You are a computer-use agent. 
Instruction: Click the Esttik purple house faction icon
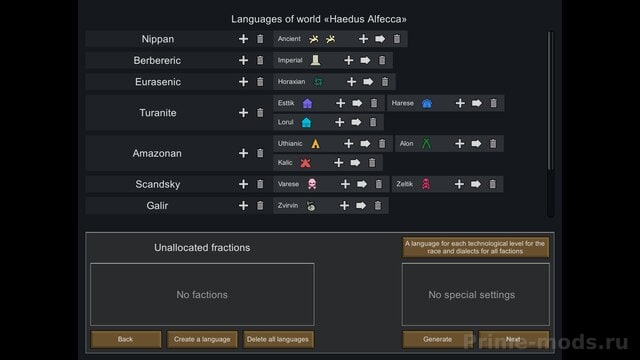click(x=307, y=103)
